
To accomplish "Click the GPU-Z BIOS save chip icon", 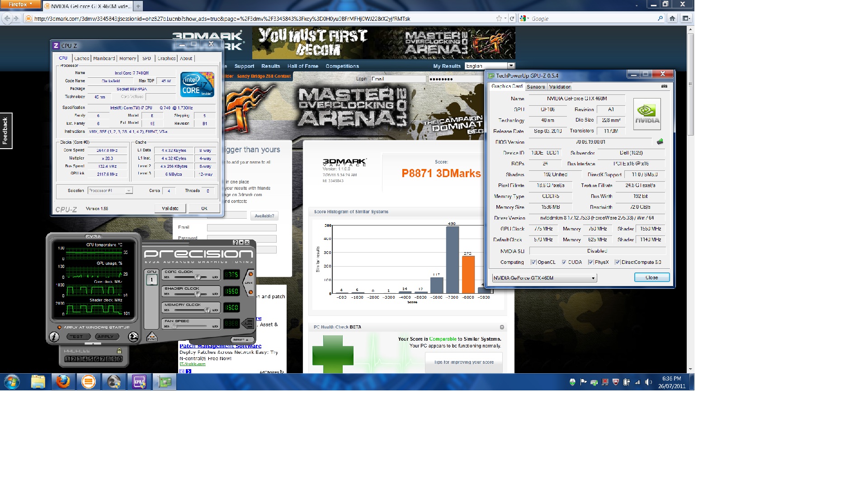I will [660, 142].
